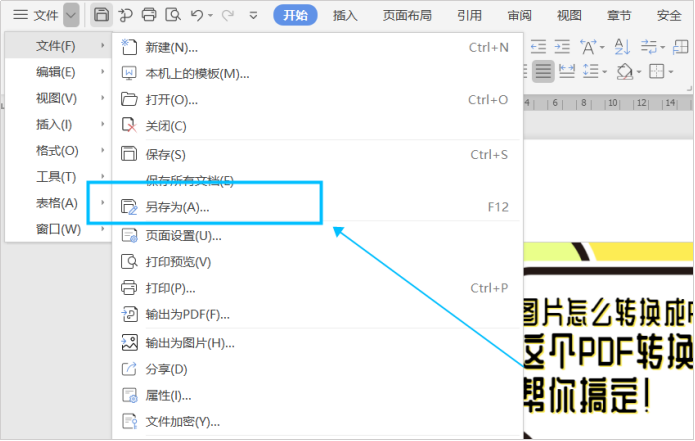Choose 打开(O)... menu entry

[x=317, y=100]
